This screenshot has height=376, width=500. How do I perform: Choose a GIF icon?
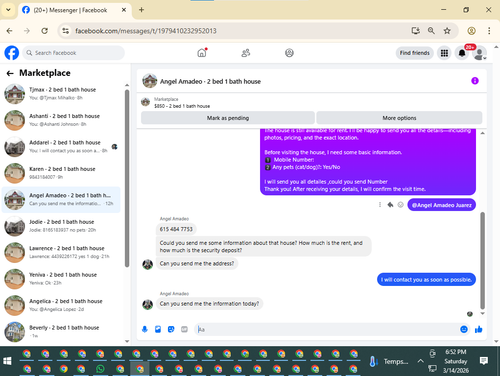click(x=184, y=329)
